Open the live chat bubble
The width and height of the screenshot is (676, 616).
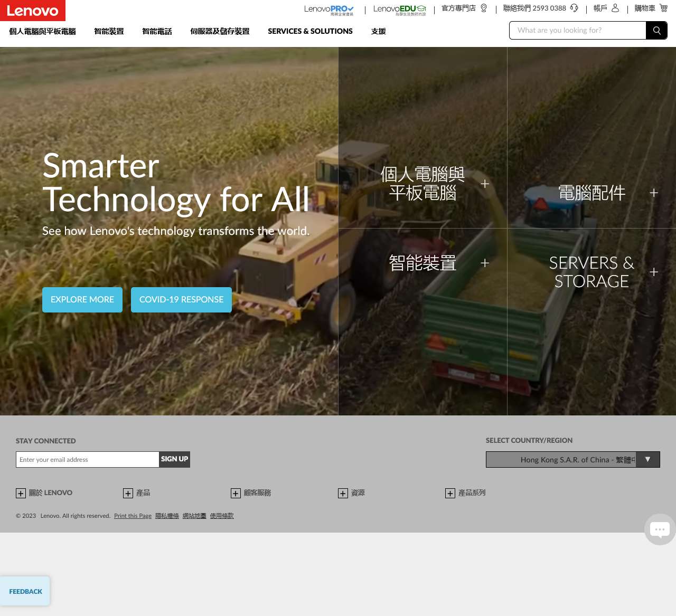pos(660,529)
